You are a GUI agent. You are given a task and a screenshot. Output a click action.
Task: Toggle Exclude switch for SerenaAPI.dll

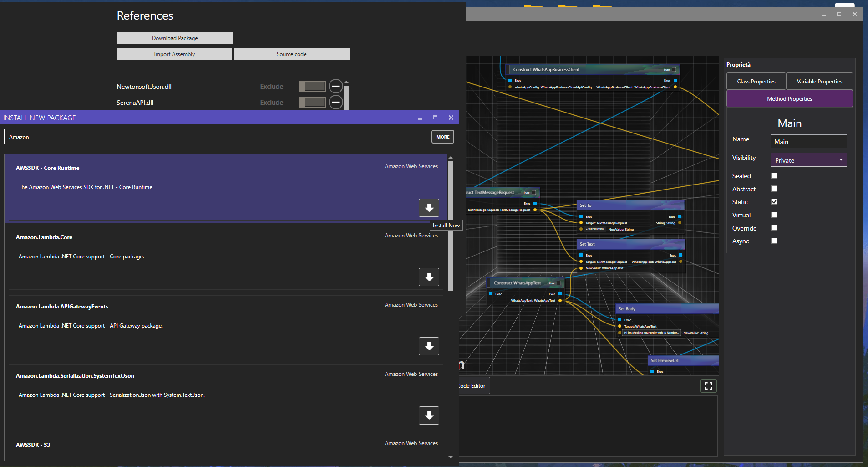(x=313, y=103)
